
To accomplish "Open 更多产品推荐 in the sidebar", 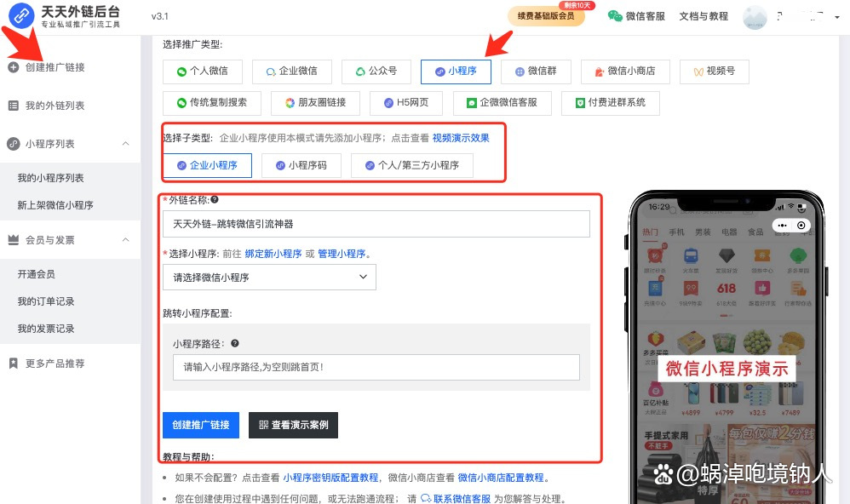I will pyautogui.click(x=55, y=364).
